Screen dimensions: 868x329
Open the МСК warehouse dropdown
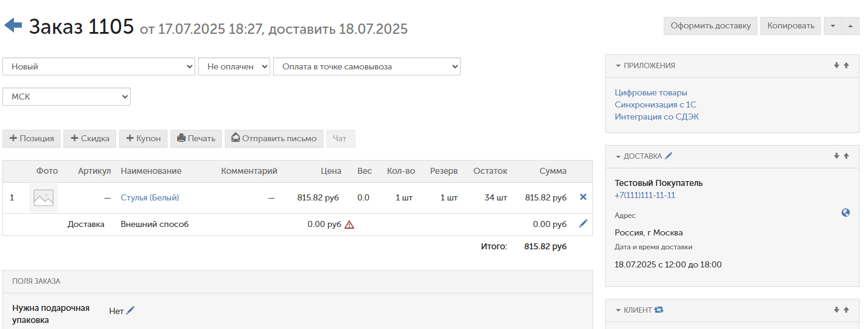(x=66, y=97)
